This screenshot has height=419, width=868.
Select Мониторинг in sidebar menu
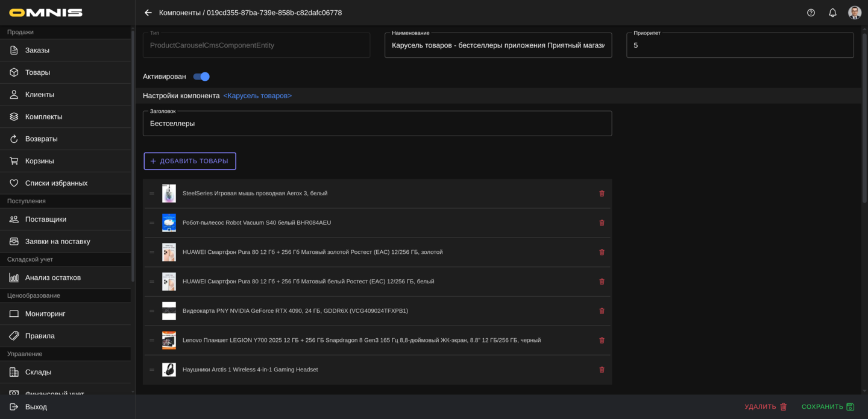tap(45, 313)
